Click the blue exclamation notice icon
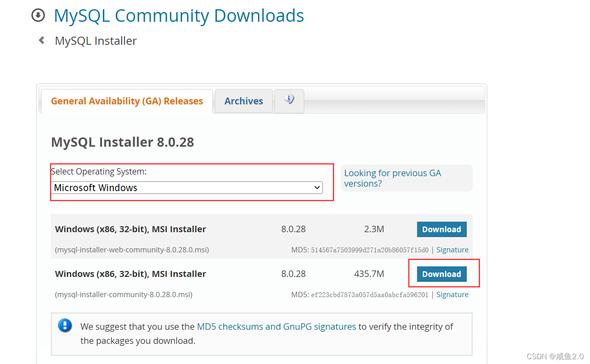Viewport: 590px width, 364px height. pos(65,325)
